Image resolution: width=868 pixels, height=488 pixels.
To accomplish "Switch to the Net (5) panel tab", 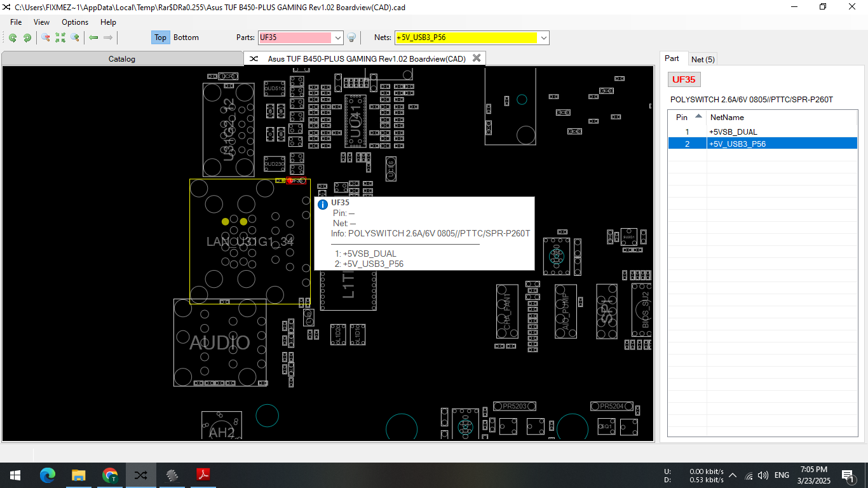I will tap(703, 59).
